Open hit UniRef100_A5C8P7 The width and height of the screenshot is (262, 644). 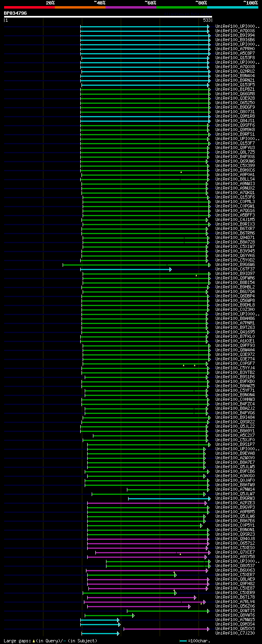tap(235, 54)
